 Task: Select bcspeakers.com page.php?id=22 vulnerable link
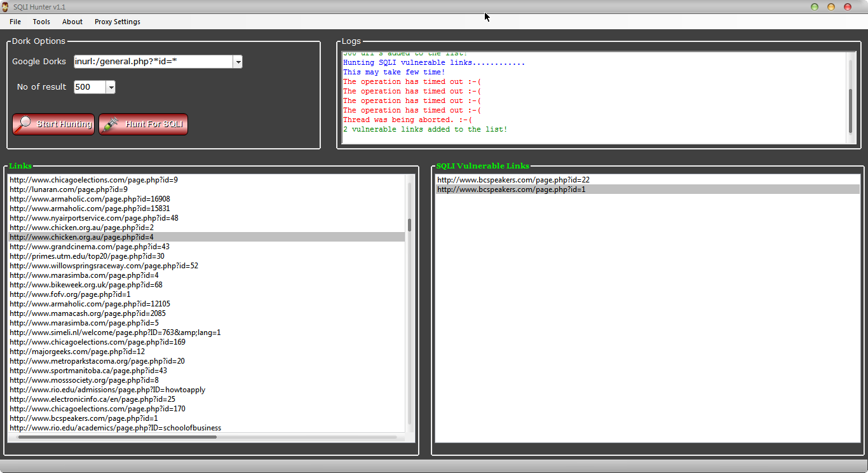[513, 180]
